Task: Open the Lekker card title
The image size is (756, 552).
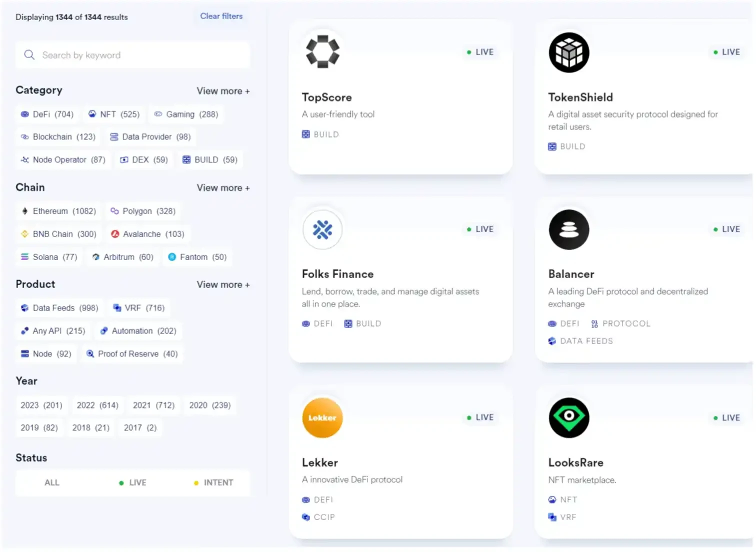Action: (x=320, y=462)
